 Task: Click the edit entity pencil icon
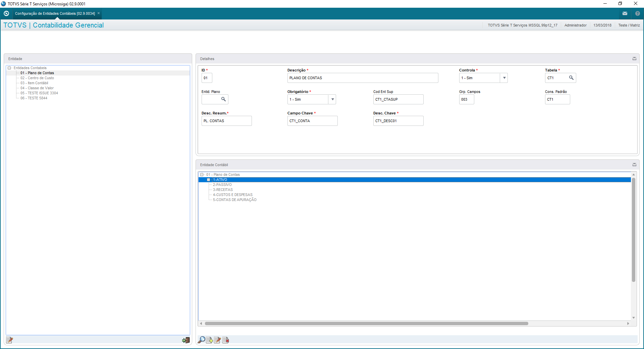[9, 340]
